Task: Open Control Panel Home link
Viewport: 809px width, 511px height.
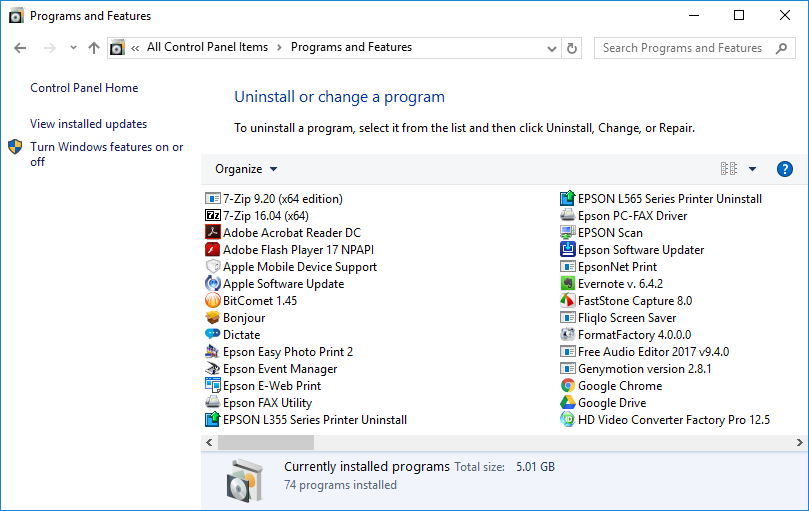Action: 84,88
